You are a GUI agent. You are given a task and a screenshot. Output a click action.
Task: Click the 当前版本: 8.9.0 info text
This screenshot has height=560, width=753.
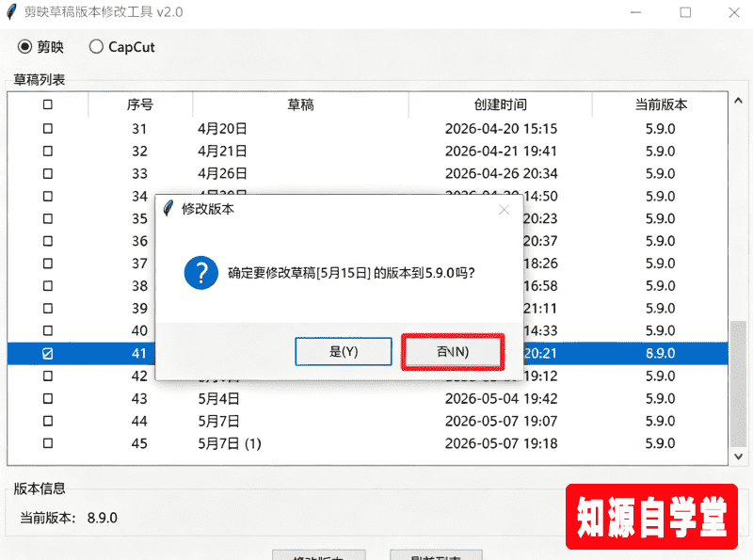click(69, 518)
